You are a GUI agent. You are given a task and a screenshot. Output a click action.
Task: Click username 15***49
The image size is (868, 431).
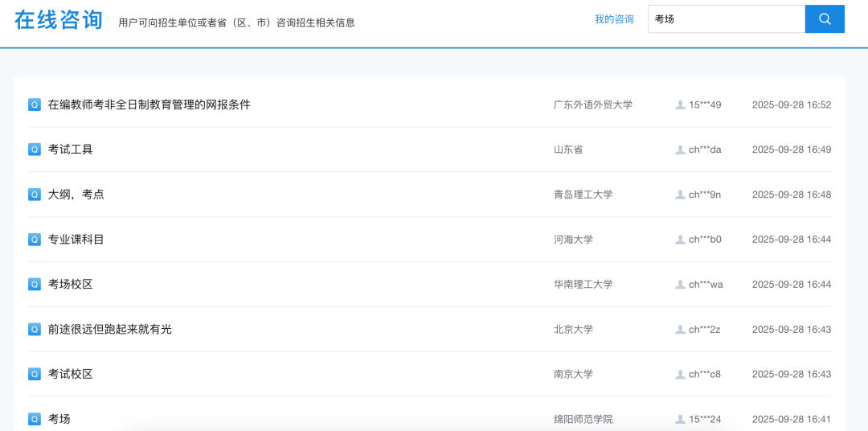coord(705,105)
